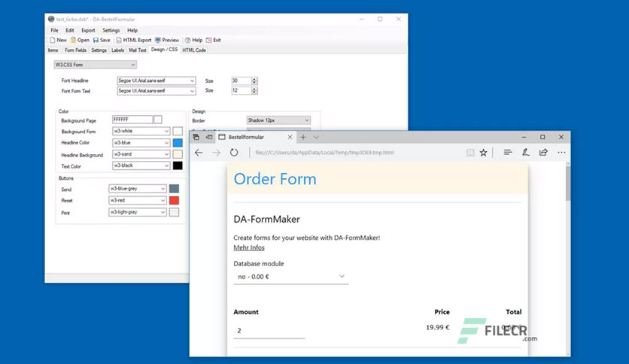The image size is (629, 364).
Task: Follow the Mehr Infos link
Action: 249,247
